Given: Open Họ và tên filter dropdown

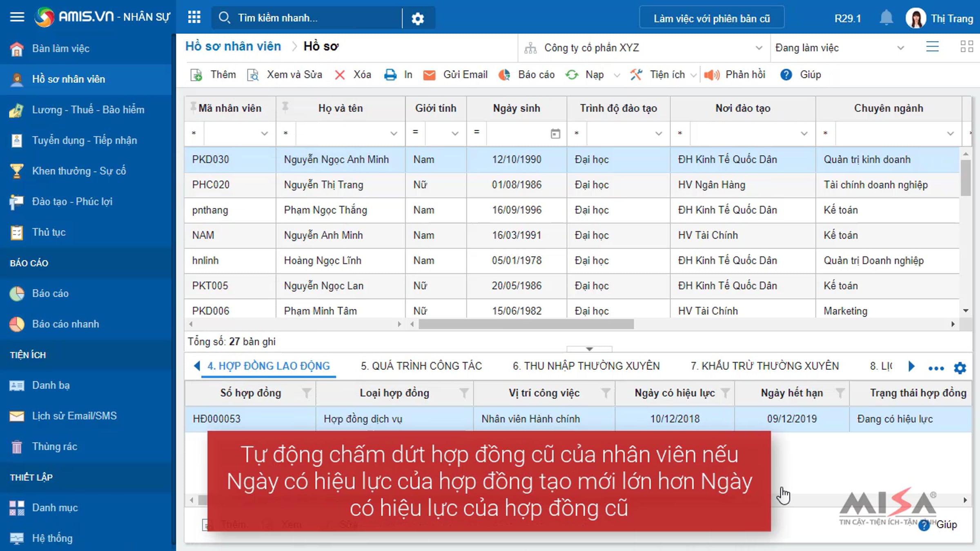Looking at the screenshot, I should tap(394, 133).
